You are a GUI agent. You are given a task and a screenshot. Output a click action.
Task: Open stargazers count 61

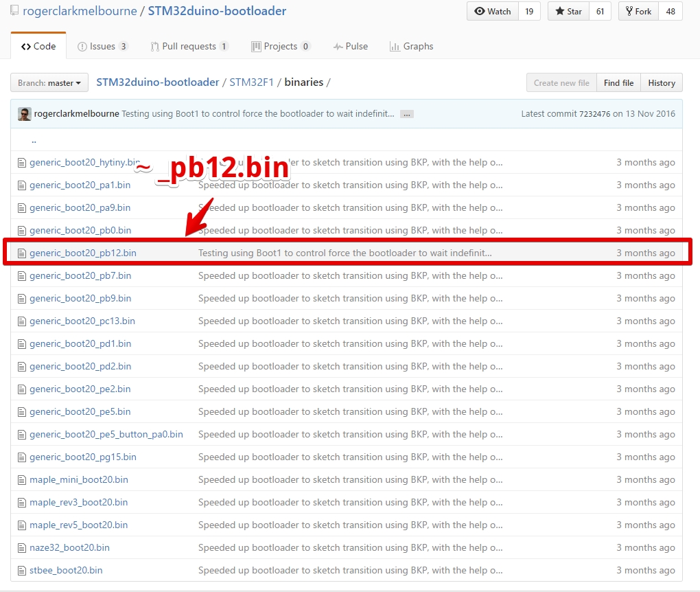click(x=600, y=11)
